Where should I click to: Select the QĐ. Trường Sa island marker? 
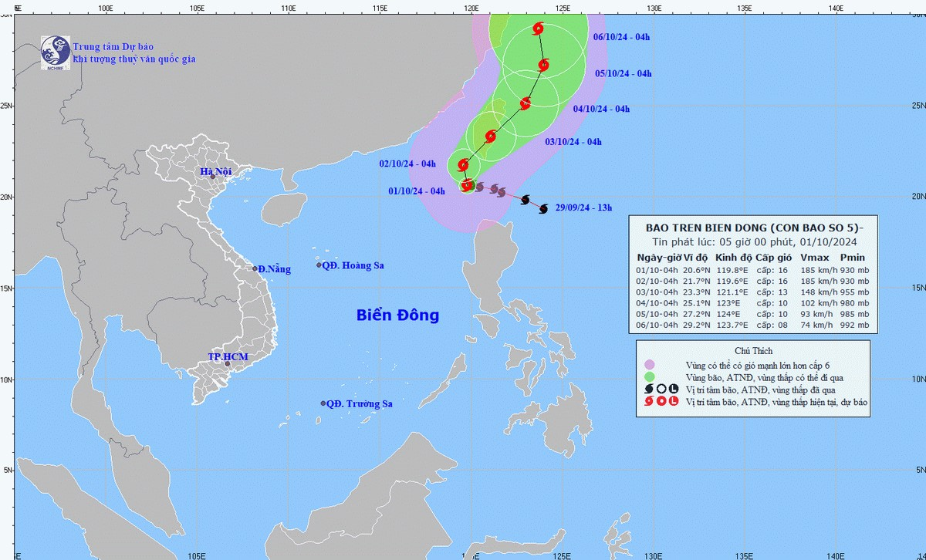pos(323,403)
